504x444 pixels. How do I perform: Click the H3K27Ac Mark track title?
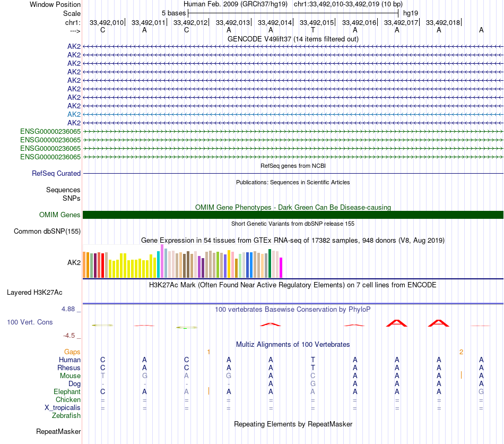(293, 285)
